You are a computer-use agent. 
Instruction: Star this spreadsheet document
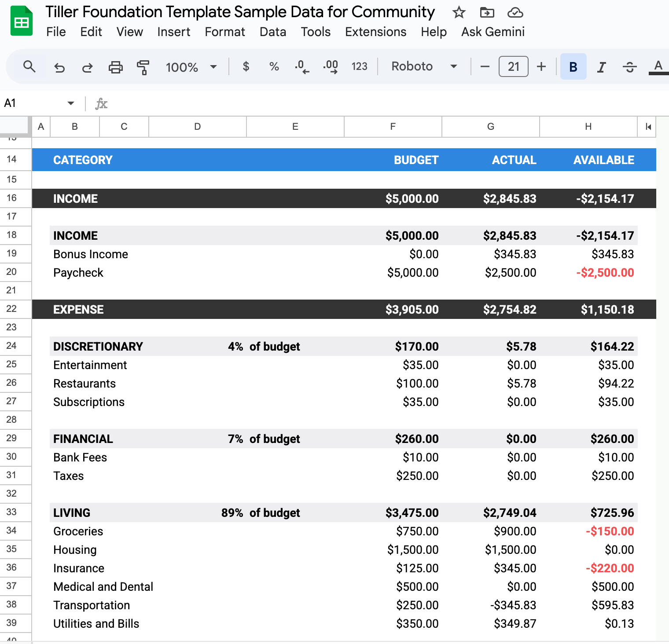(x=459, y=12)
